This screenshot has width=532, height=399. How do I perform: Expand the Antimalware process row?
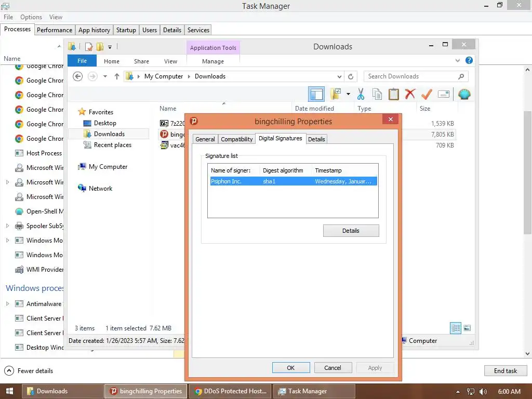click(7, 303)
